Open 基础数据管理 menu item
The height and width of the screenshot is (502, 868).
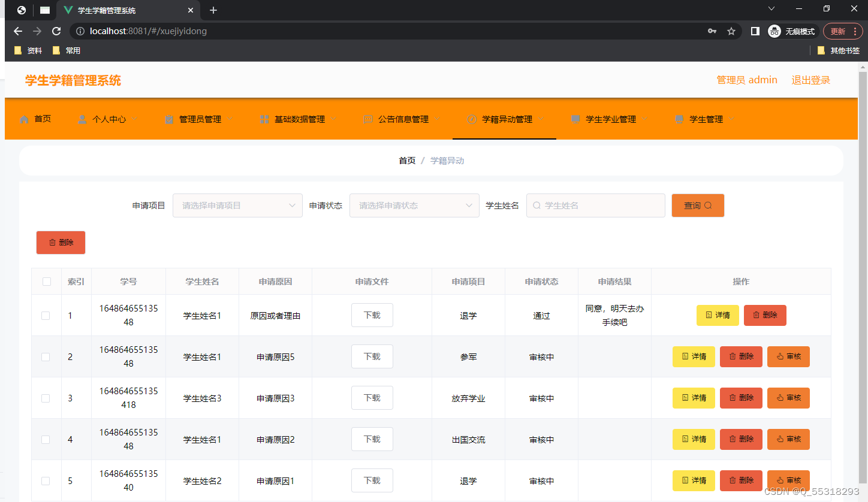[x=299, y=119]
